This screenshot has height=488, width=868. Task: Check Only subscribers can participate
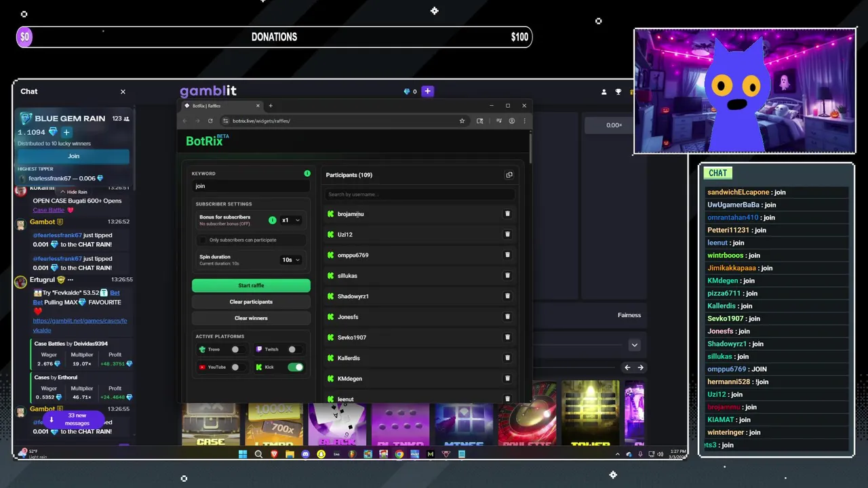[202, 240]
